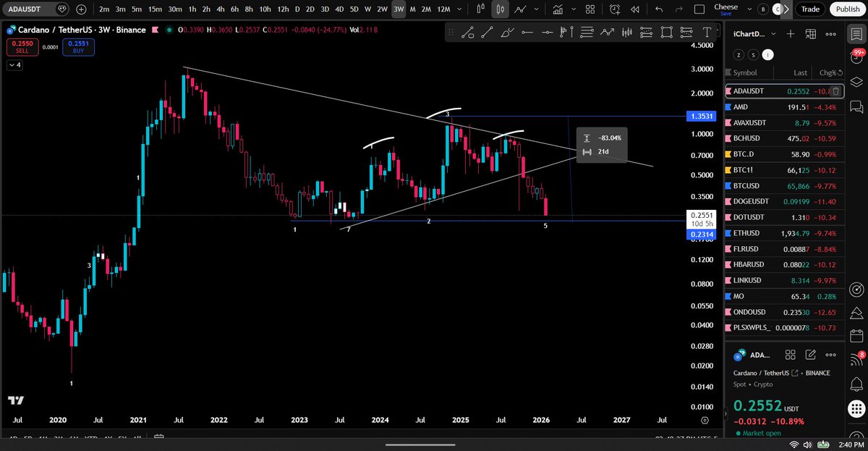Toggle the pink flag beside the chart title
This screenshot has height=451, width=868.
pos(154,30)
